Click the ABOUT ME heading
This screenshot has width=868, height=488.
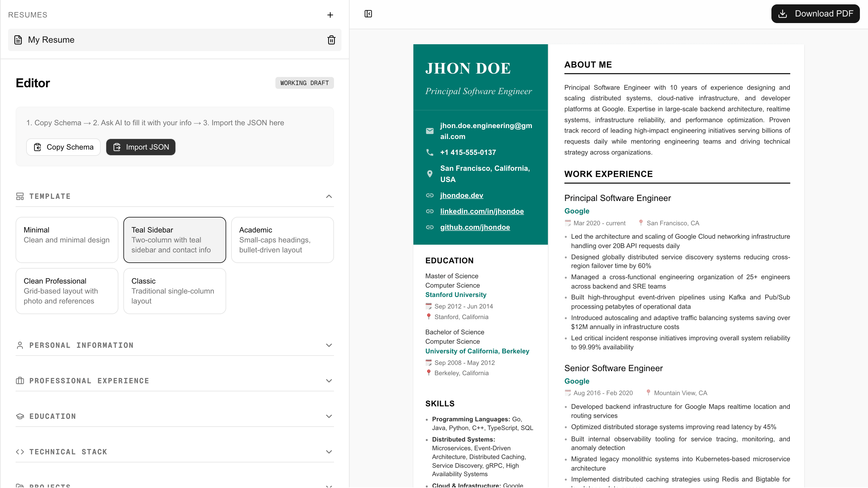click(x=588, y=65)
